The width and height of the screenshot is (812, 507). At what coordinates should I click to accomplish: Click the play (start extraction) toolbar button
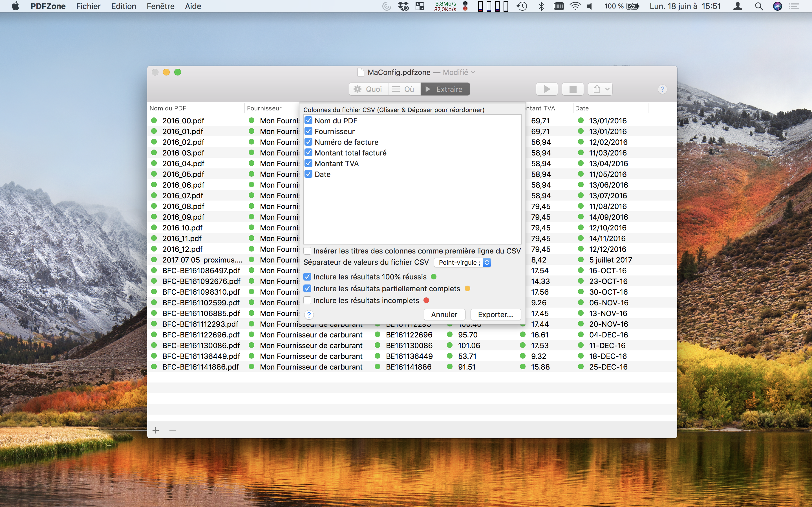coord(547,89)
